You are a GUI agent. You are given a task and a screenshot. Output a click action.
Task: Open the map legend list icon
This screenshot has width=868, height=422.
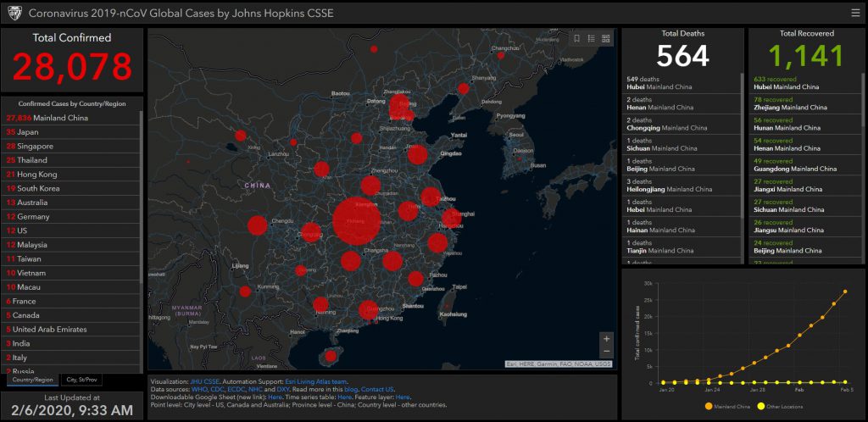(x=592, y=38)
